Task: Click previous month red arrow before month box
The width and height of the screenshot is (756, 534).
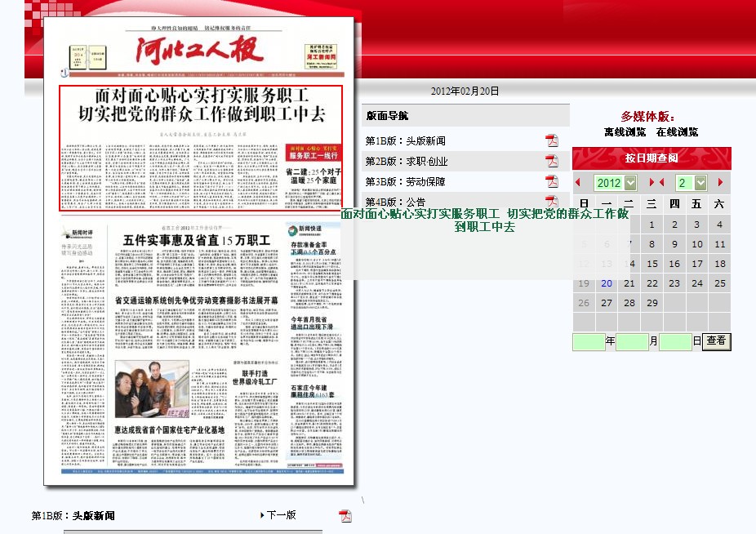Action: click(662, 183)
